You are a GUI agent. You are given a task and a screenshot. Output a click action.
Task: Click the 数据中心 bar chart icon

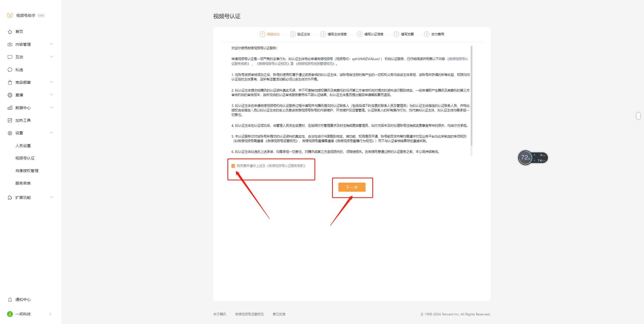pyautogui.click(x=10, y=108)
